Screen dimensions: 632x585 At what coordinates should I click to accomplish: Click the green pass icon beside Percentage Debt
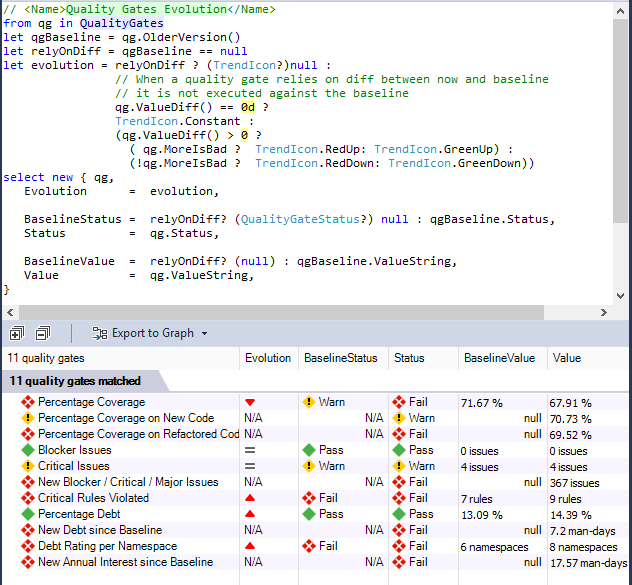click(28, 514)
